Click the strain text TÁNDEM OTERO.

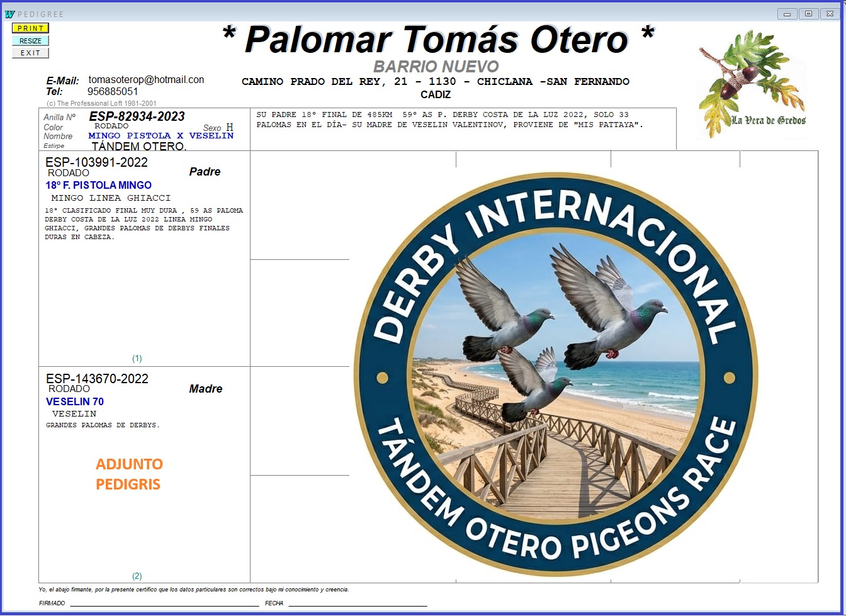point(139,147)
